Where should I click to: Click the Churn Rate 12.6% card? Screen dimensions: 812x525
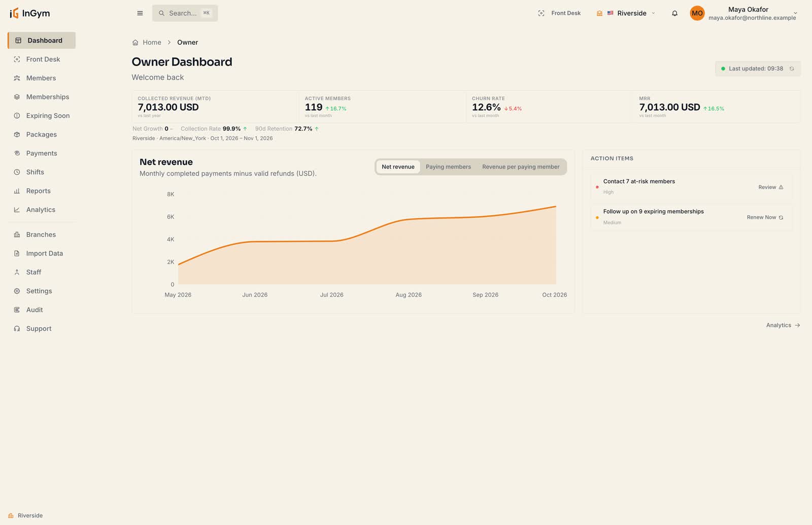click(x=549, y=107)
